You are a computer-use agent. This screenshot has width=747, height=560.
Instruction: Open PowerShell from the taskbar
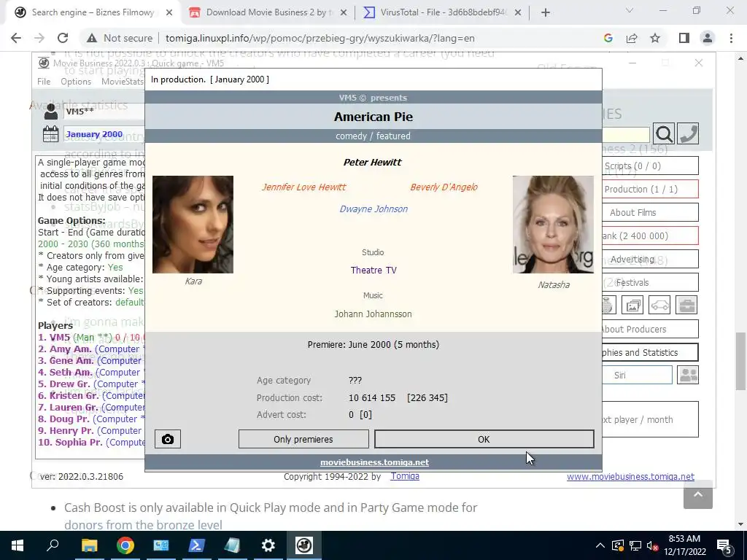[197, 545]
